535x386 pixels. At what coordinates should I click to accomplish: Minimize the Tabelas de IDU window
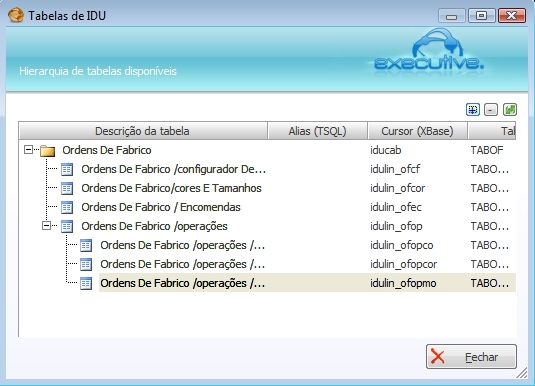451,16
